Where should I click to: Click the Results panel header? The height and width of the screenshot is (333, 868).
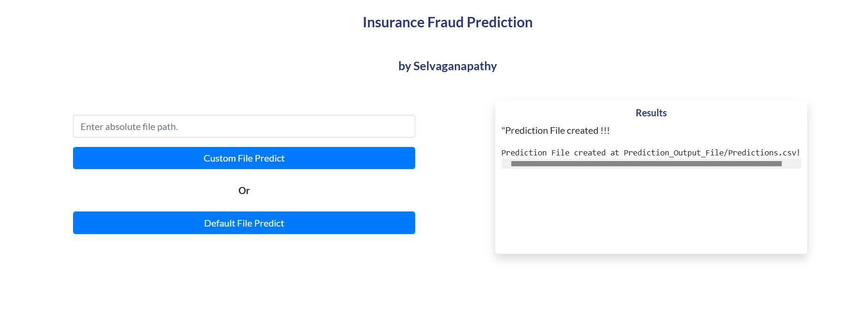651,113
